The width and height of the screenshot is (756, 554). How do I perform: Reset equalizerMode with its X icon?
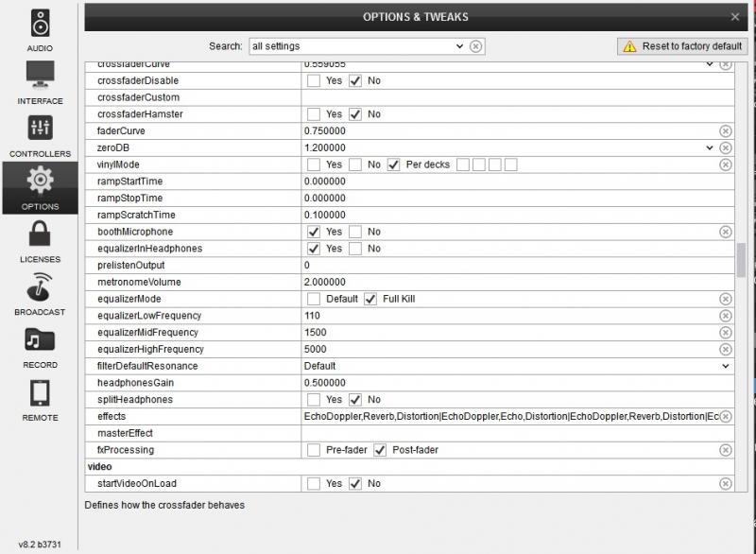(725, 299)
